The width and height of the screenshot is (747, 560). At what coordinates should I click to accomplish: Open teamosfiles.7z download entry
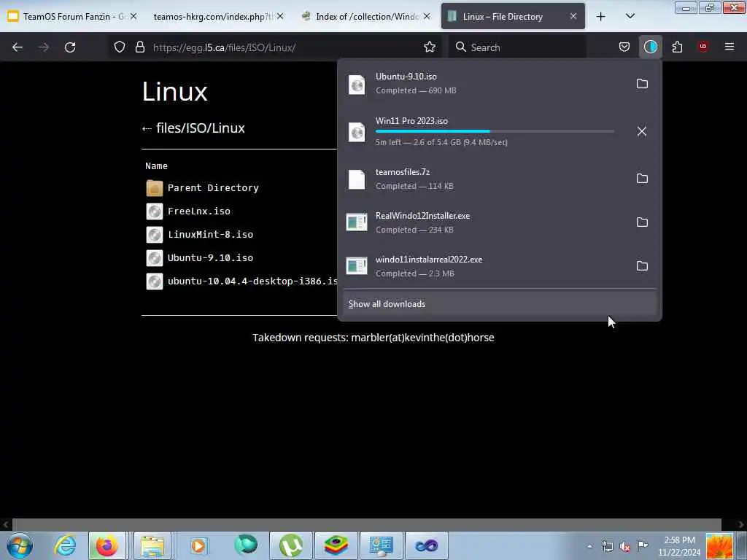tap(485, 179)
